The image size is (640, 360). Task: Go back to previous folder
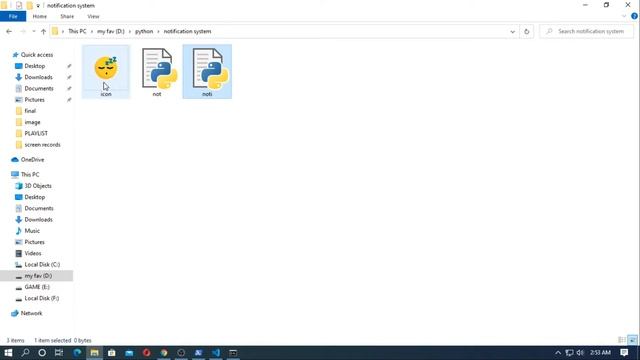pos(9,31)
